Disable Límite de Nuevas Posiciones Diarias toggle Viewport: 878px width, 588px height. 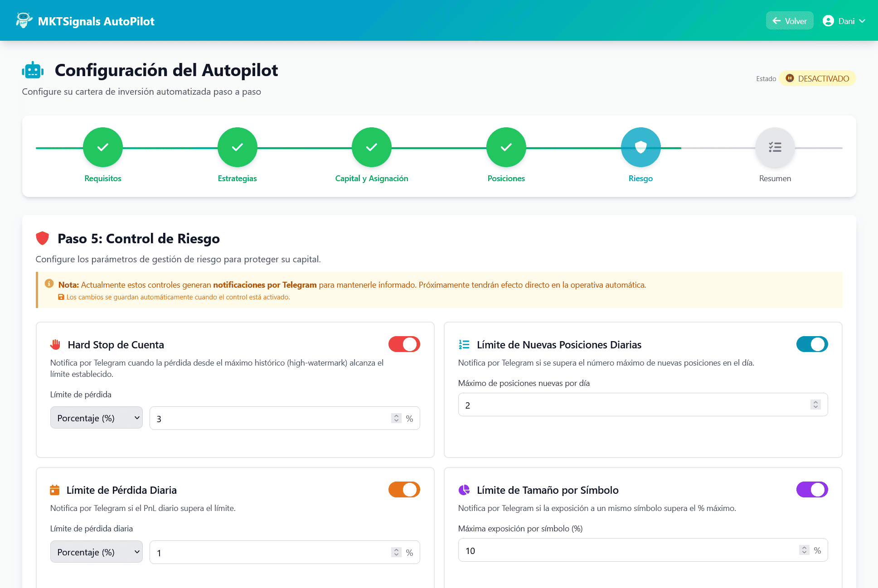(x=812, y=344)
